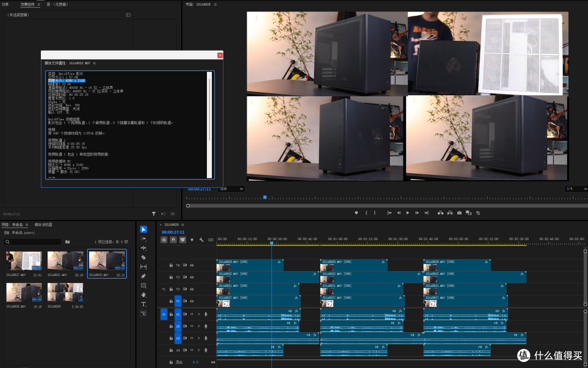This screenshot has width=588, height=368.
Task: Switch to the 效果控件 tab
Action: (x=27, y=4)
